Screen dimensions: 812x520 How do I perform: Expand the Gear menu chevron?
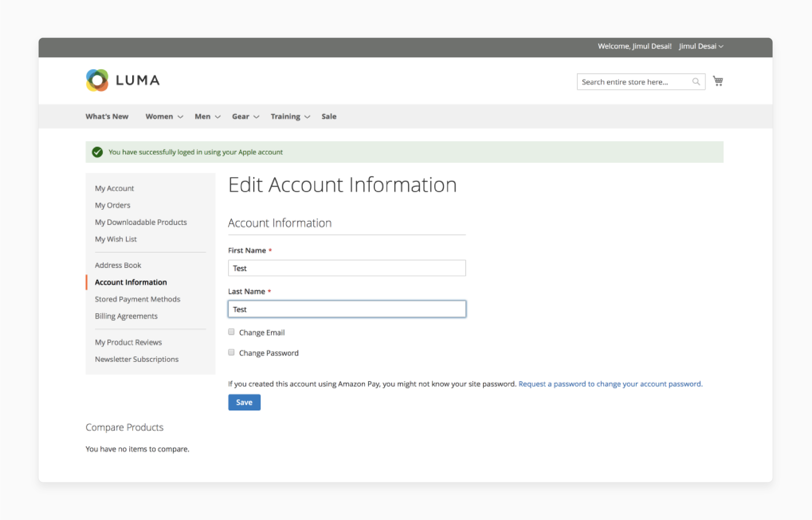(256, 117)
